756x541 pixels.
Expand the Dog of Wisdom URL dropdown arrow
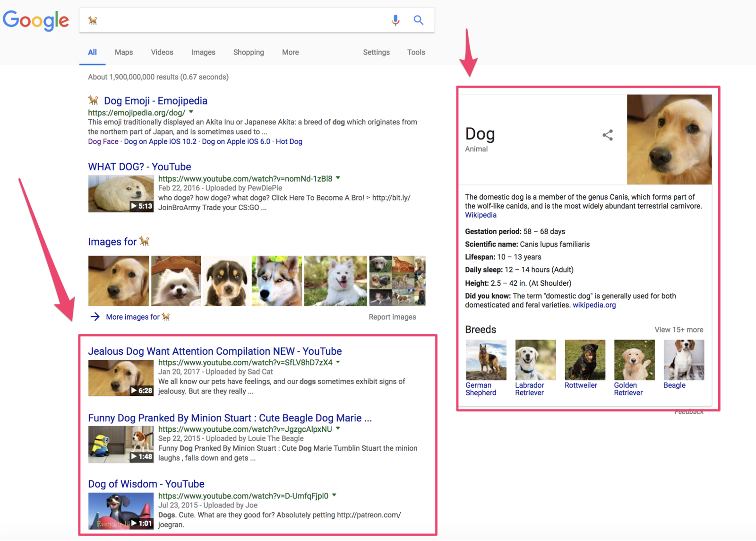[x=334, y=496]
